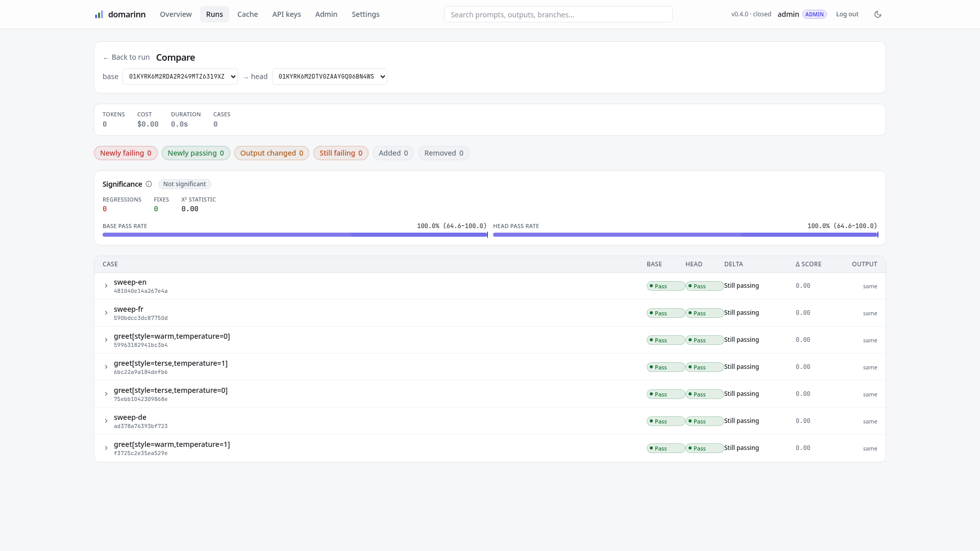Click the FIXES count 0
The width and height of the screenshot is (980, 551).
156,209
